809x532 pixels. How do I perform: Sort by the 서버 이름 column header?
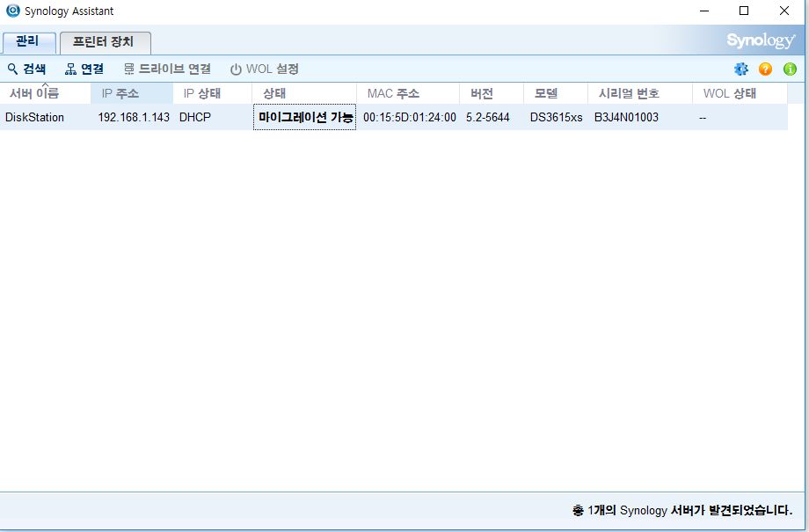click(x=46, y=93)
